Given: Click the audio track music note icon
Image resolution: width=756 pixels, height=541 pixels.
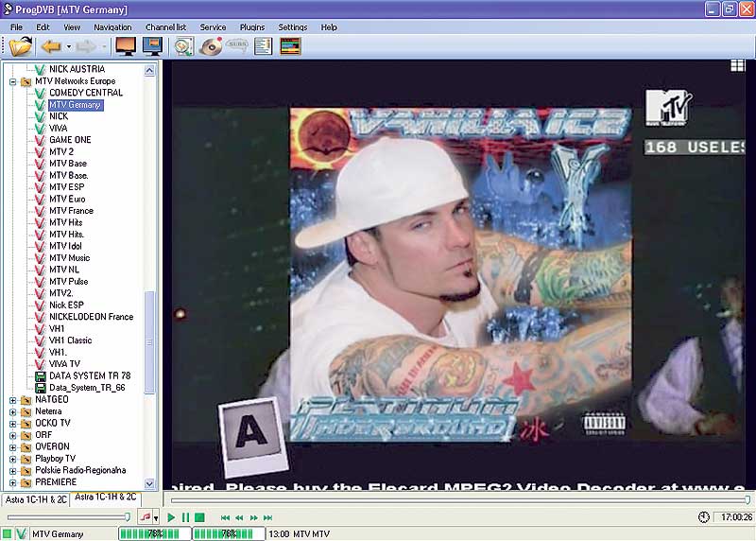Looking at the screenshot, I should point(146,517).
